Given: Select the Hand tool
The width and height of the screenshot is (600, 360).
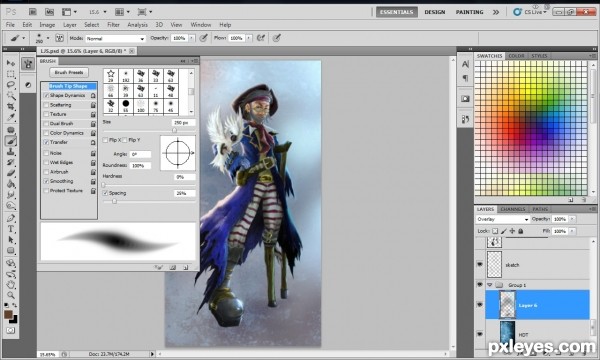Looking at the screenshot, I should 11,284.
